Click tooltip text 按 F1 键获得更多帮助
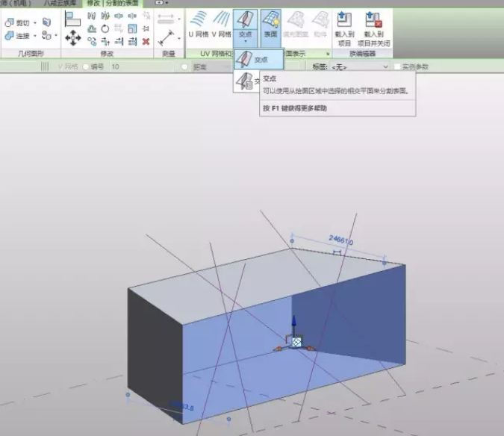 [x=295, y=108]
